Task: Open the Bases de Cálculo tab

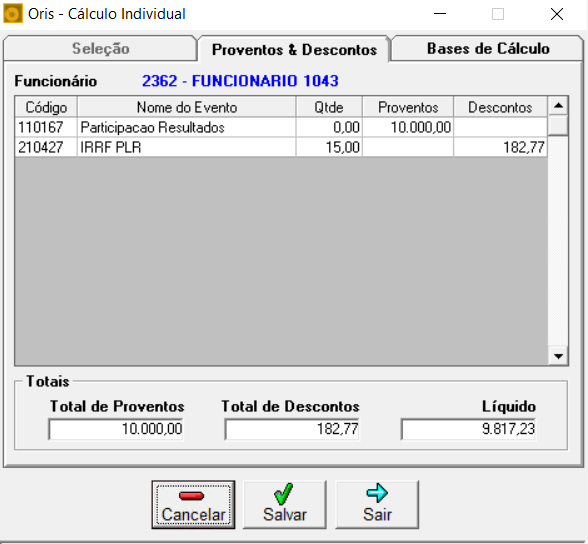Action: tap(488, 49)
